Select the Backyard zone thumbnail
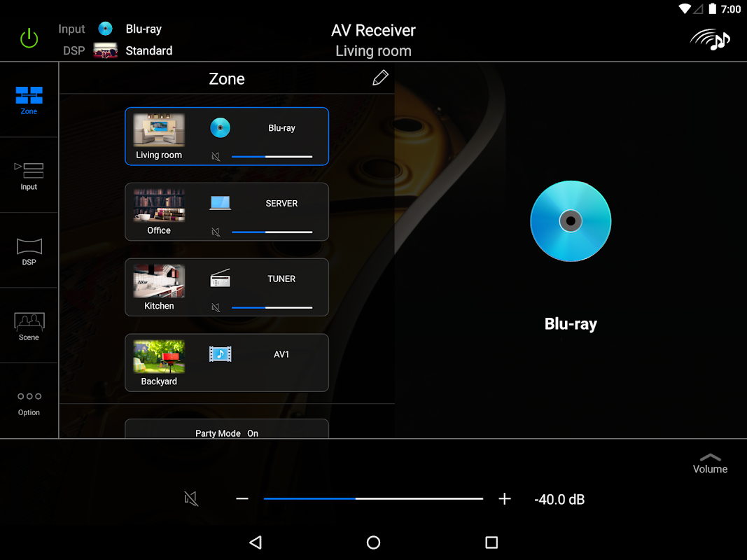Screen dimensions: 747x560 pyautogui.click(x=159, y=356)
